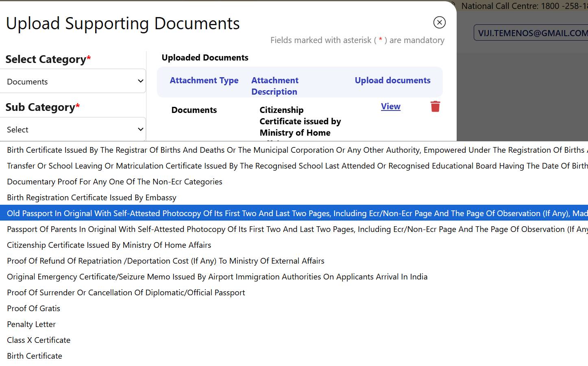
Task: Choose Birth Certificate Issued By The Registrar
Action: [x=294, y=150]
